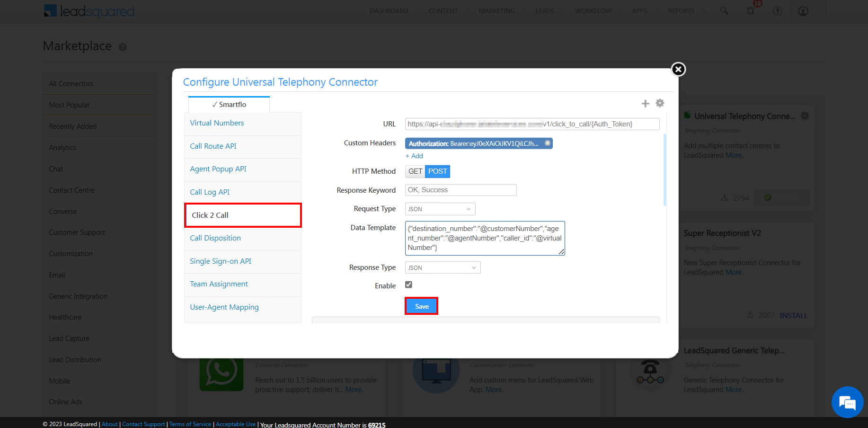Open Terms of Service footer link
This screenshot has width=868, height=428.
click(190, 424)
